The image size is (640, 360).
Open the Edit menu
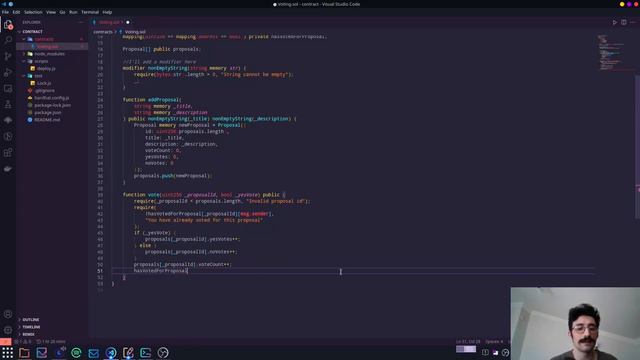click(16, 12)
